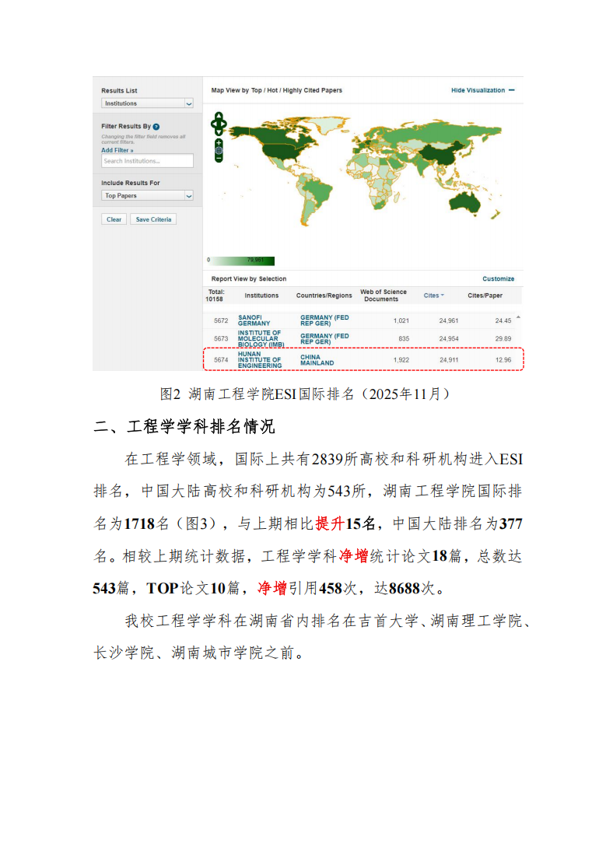The image size is (613, 868).
Task: Hide the map visualization
Action: pos(482,90)
